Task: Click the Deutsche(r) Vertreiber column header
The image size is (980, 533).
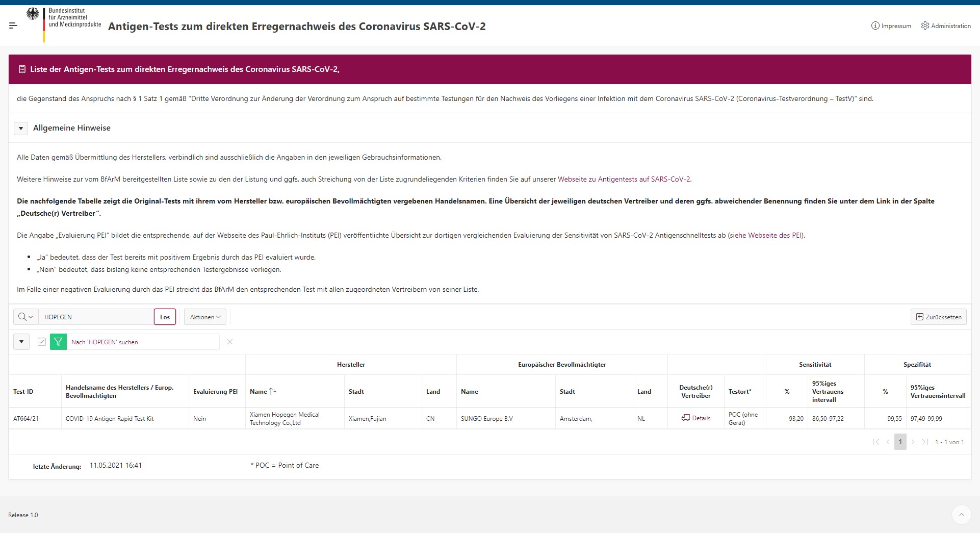Action: point(696,392)
